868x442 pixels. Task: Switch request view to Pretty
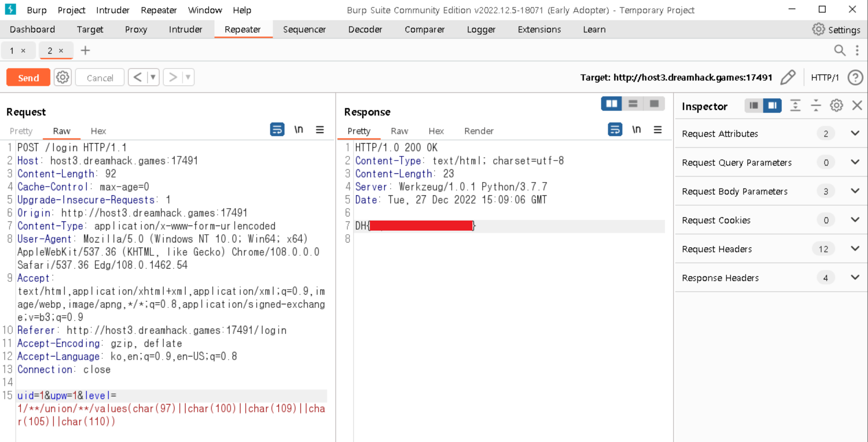[21, 131]
